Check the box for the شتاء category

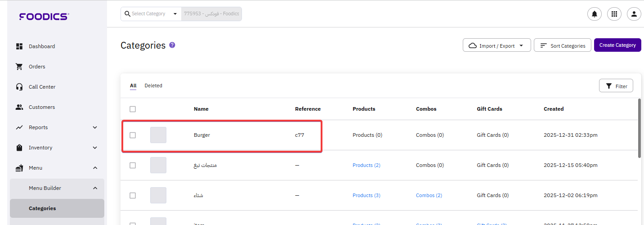133,195
